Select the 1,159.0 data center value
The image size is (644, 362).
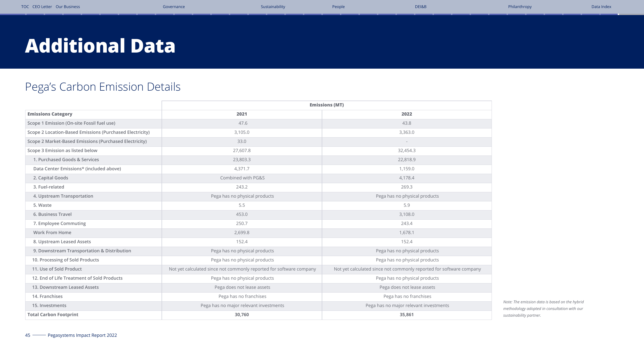[407, 169]
